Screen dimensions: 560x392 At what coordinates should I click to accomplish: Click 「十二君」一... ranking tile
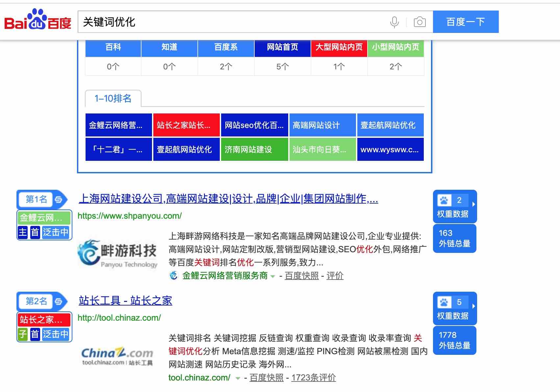pyautogui.click(x=119, y=150)
